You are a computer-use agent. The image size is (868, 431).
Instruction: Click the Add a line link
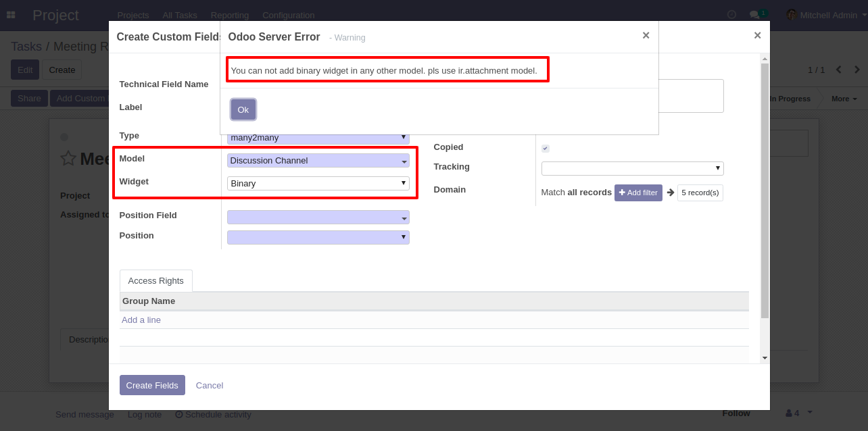141,320
